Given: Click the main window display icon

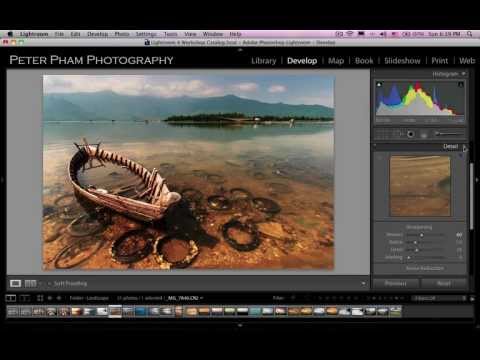Looking at the screenshot, I should click(x=11, y=298).
